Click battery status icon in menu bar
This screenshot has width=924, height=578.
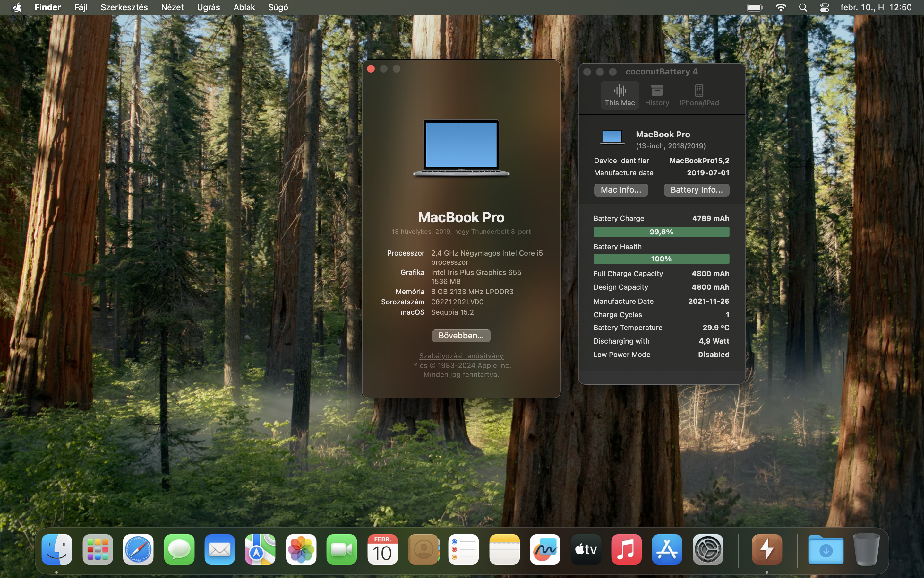[x=755, y=7]
